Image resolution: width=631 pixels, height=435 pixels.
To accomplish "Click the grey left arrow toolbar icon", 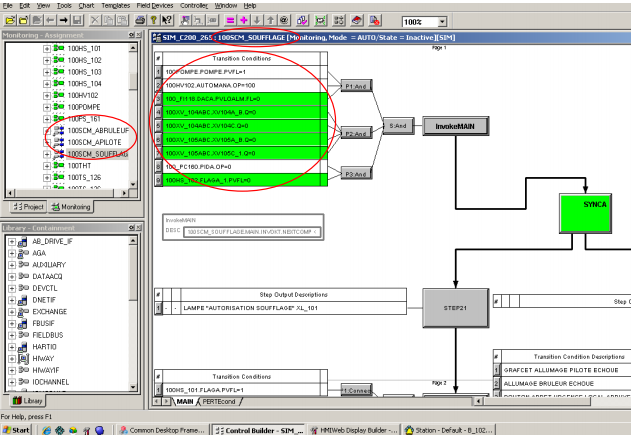I will pyautogui.click(x=50, y=21).
